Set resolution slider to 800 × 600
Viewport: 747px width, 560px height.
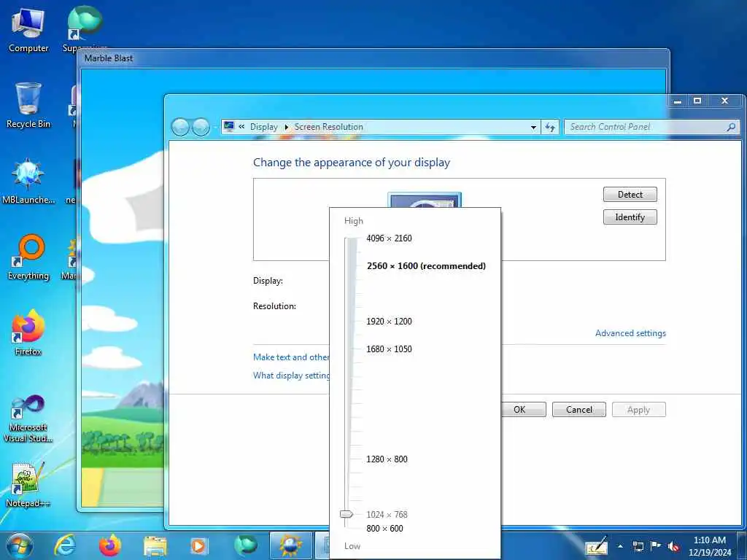384,529
